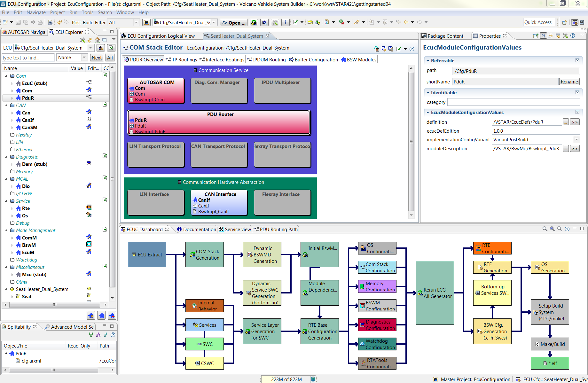
Task: Click the COM Stack Editor help icon
Action: (412, 49)
